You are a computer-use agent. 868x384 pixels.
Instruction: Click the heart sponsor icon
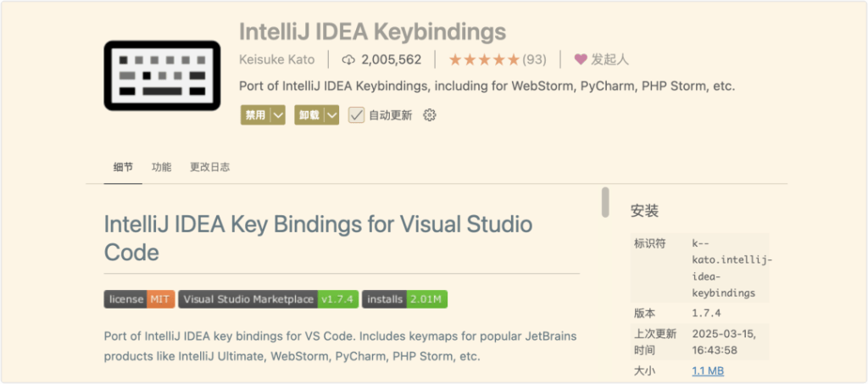pos(581,59)
